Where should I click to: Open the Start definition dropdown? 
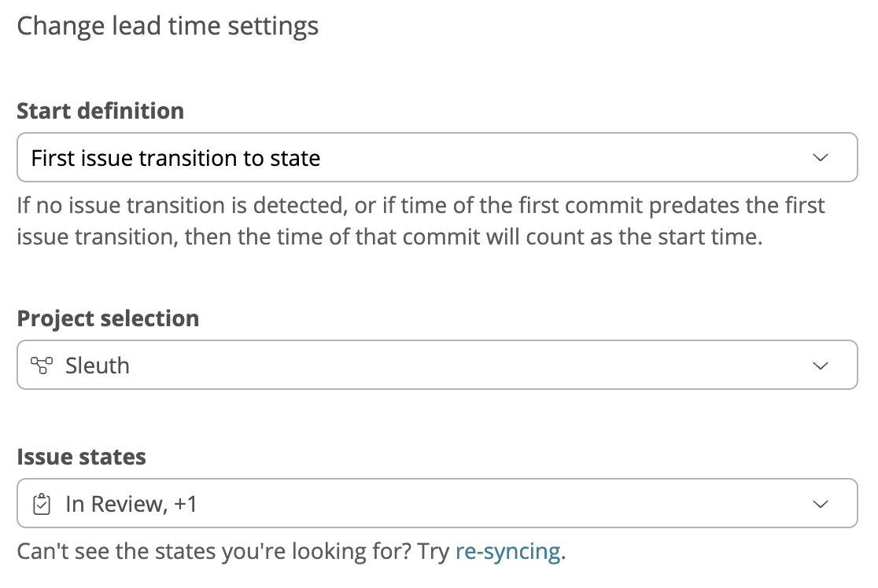click(437, 158)
